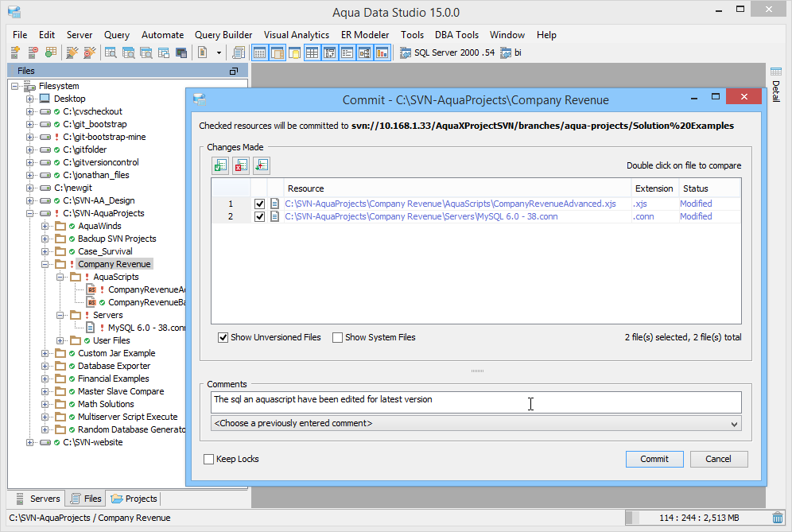Click the CompanyRevenueAdvanced.xjs resource path
792x532 pixels.
[450, 204]
